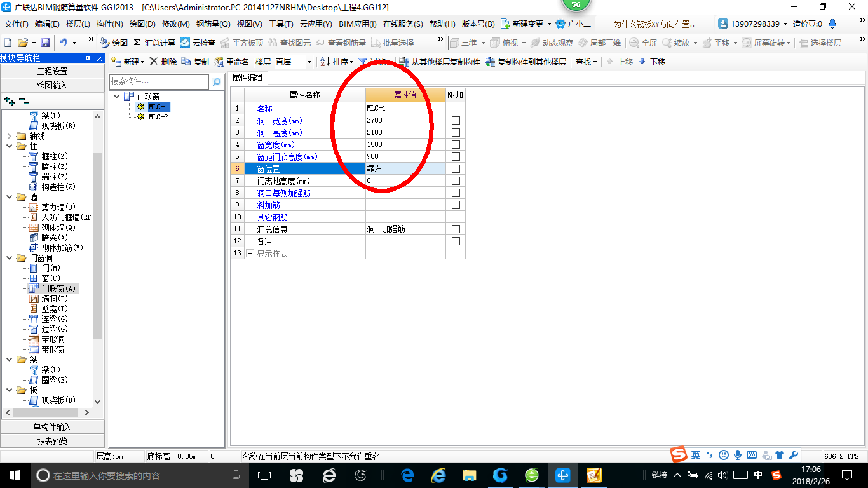Tick 附加 checkbox for 洞口每侧加强筋 row

[456, 193]
